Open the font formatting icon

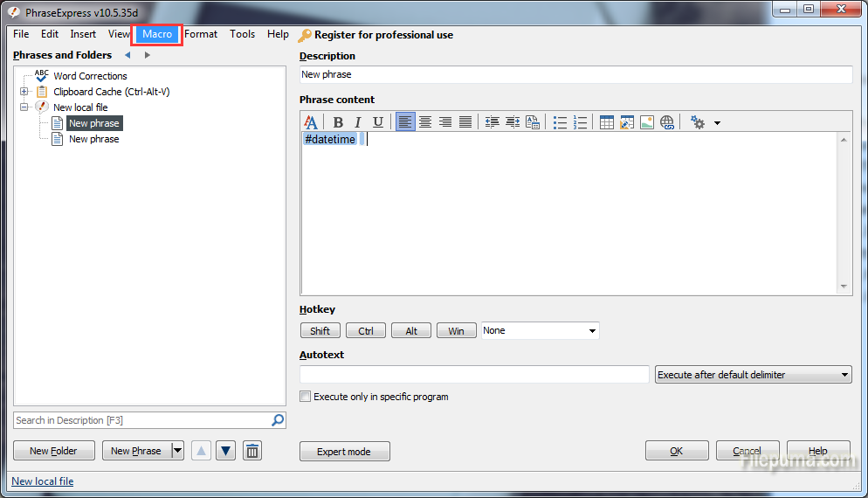pos(310,122)
